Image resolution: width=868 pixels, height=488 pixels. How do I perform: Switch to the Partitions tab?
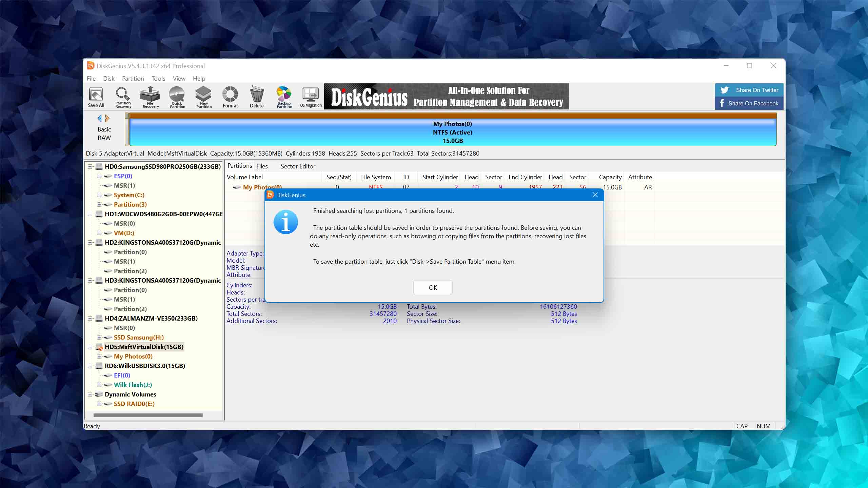pyautogui.click(x=240, y=166)
